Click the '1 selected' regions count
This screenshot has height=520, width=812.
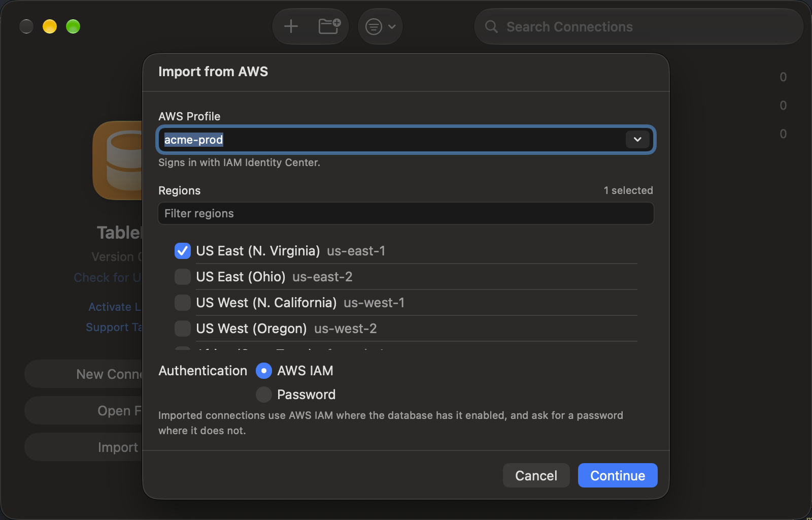pyautogui.click(x=628, y=190)
